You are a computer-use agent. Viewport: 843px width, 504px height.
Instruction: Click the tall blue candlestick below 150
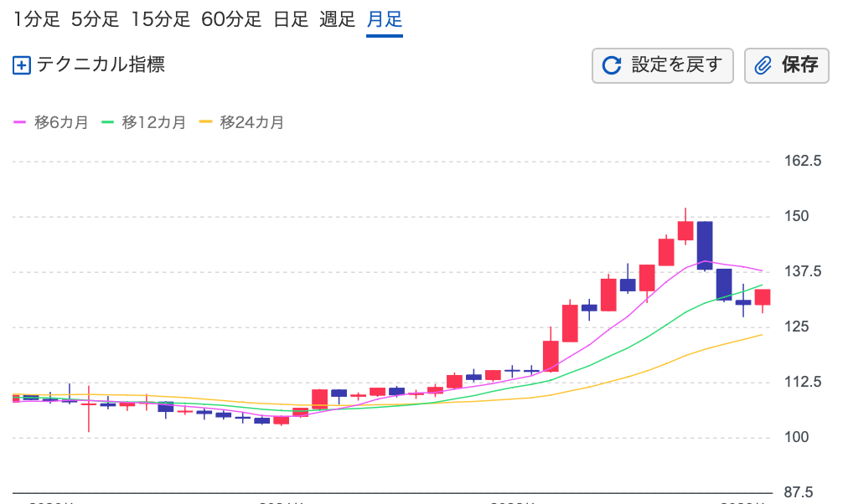pyautogui.click(x=705, y=244)
